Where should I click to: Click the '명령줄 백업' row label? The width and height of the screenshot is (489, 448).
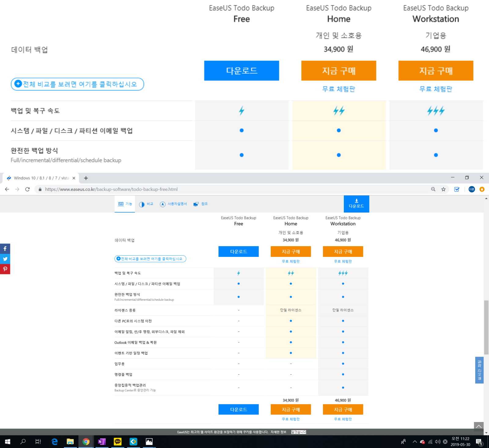tap(123, 375)
